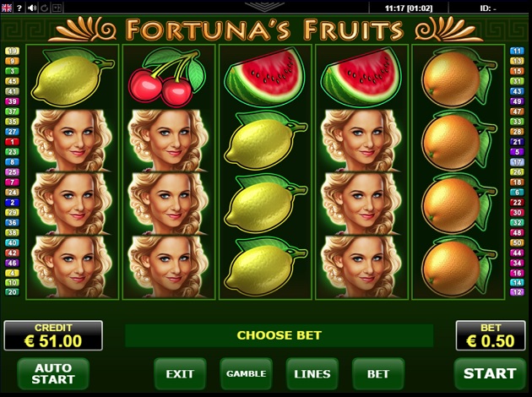Click payline 50 indicator on right side
This screenshot has width=532, height=397.
[x=517, y=242]
